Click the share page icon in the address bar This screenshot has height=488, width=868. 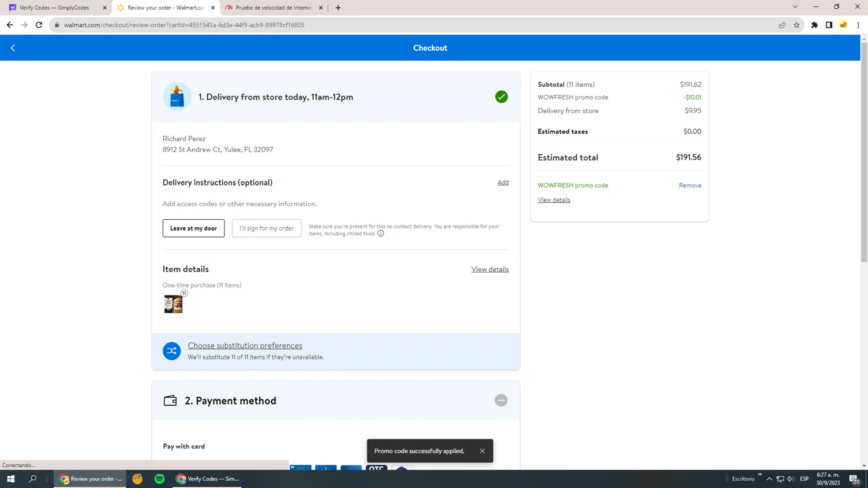782,25
